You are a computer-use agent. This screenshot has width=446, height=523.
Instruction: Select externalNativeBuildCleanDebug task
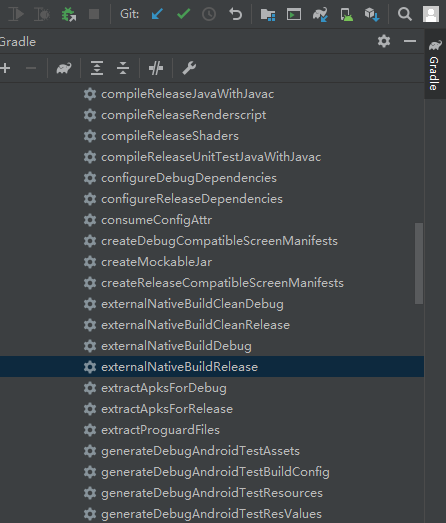(x=192, y=304)
